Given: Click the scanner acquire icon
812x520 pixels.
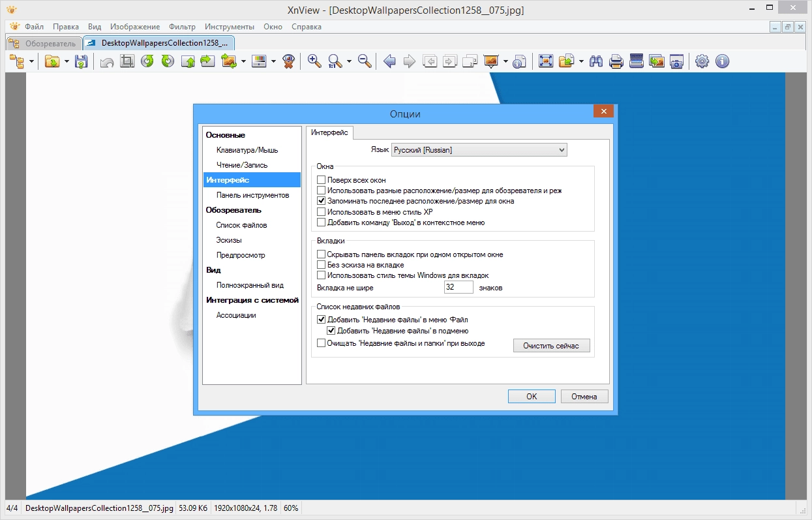Looking at the screenshot, I should coord(637,61).
